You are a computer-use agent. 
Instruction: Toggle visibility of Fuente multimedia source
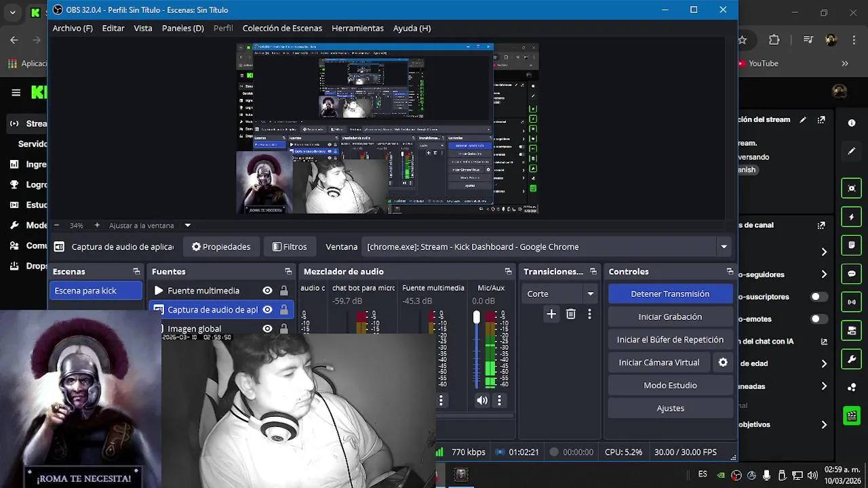[x=267, y=291]
